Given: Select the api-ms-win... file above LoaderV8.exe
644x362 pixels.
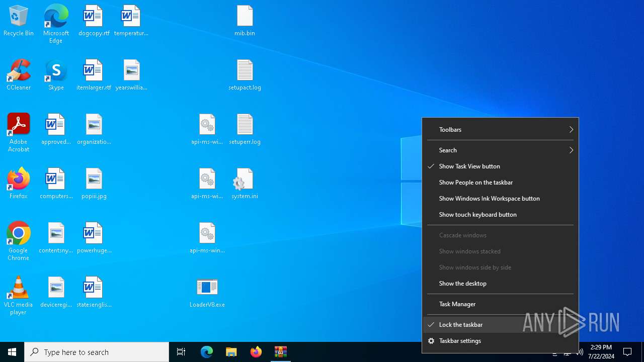Looking at the screenshot, I should [207, 238].
